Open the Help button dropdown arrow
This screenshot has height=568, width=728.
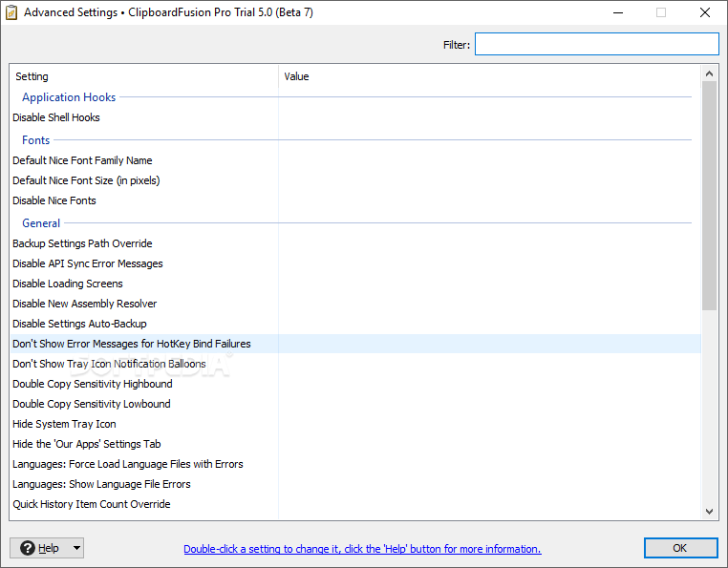(76, 548)
